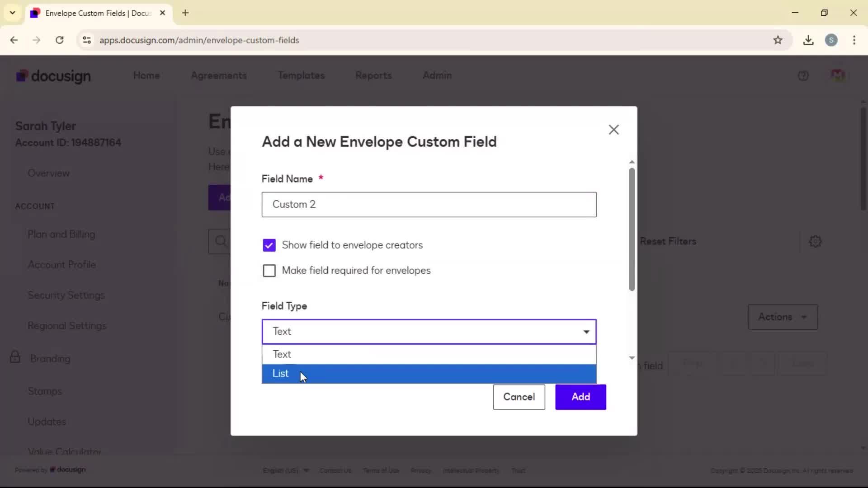Open Security Settings
Screen dimensions: 868x488
(66, 295)
